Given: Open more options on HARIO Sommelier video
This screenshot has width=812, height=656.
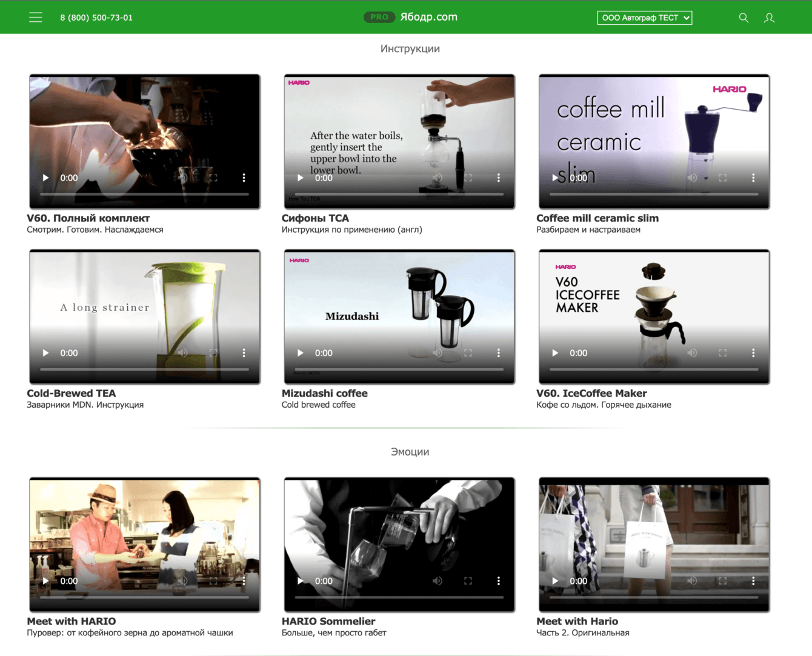Looking at the screenshot, I should pyautogui.click(x=498, y=581).
